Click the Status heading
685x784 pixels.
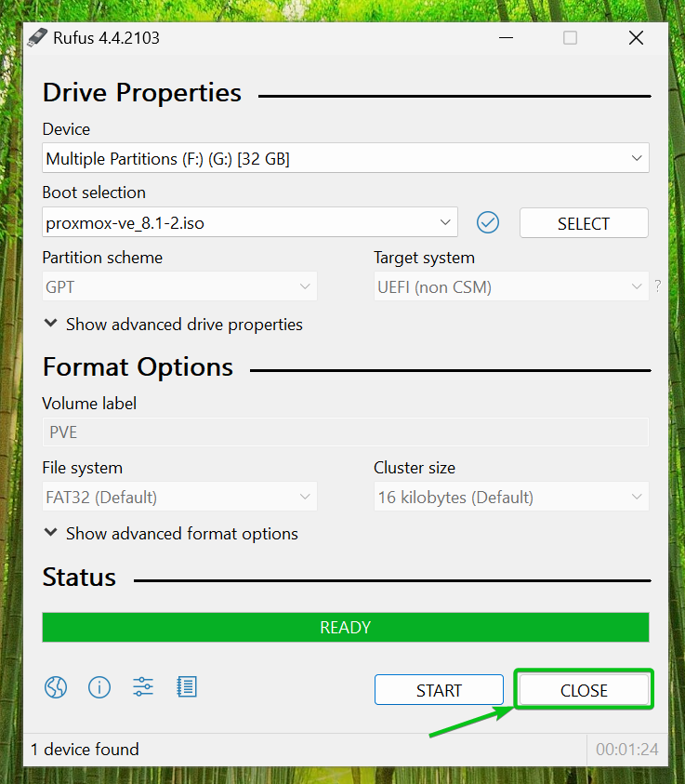(79, 577)
